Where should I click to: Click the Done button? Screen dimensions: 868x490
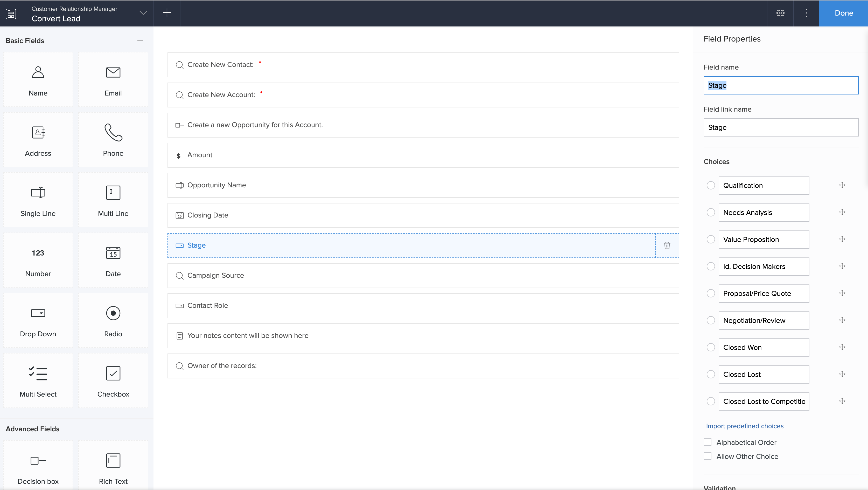coord(843,13)
